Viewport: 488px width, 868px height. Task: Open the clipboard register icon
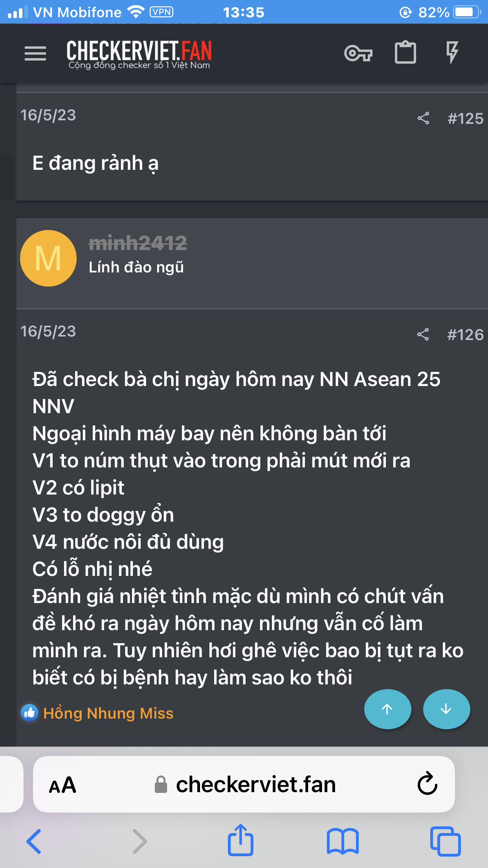[x=405, y=52]
